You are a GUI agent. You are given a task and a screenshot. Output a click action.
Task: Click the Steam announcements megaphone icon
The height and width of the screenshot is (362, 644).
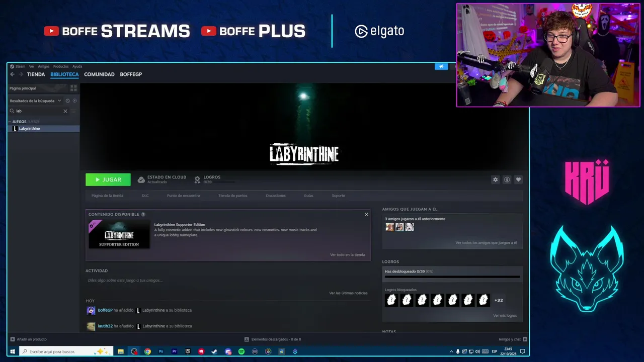pyautogui.click(x=441, y=66)
